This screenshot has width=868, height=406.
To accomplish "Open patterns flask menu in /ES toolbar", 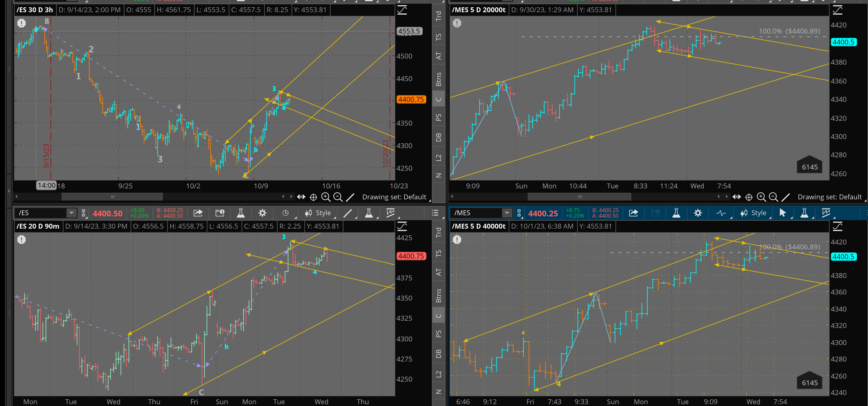I will coord(369,213).
